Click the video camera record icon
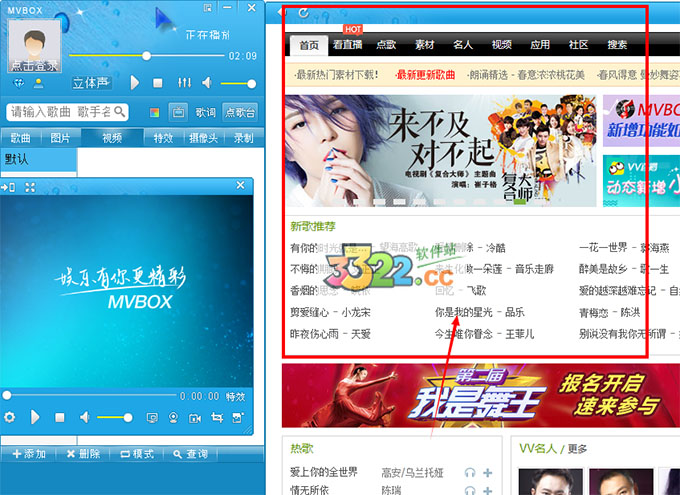This screenshot has width=680, height=495. (x=195, y=418)
